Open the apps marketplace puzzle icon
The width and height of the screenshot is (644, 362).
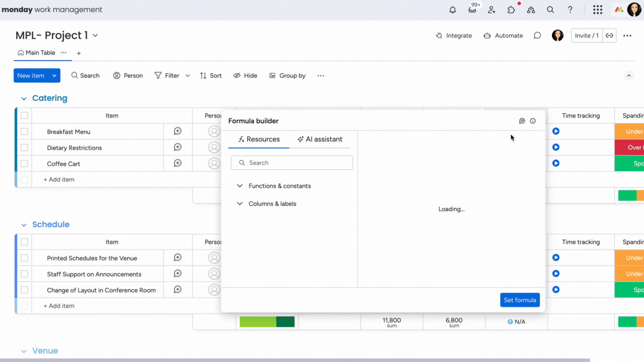tap(511, 10)
